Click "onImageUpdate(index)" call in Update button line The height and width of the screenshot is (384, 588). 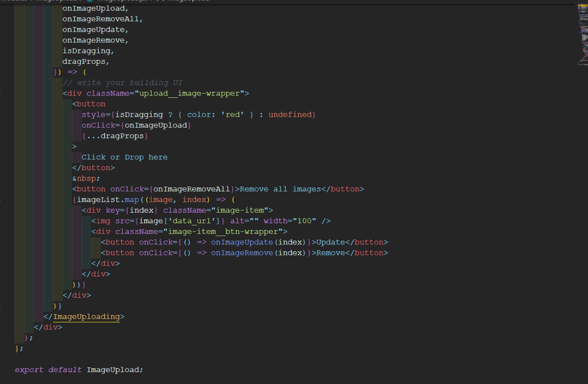(258, 242)
